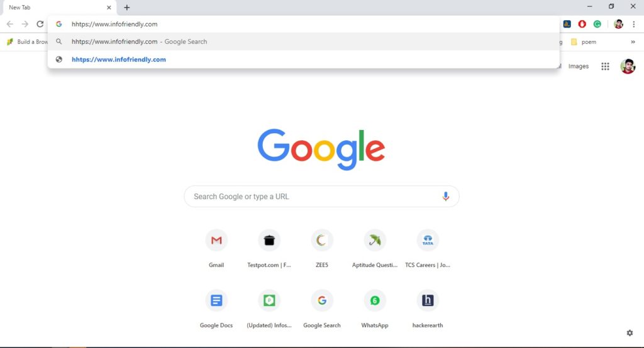The image size is (644, 348).
Task: Open the Chrome three-dot menu
Action: click(x=634, y=24)
